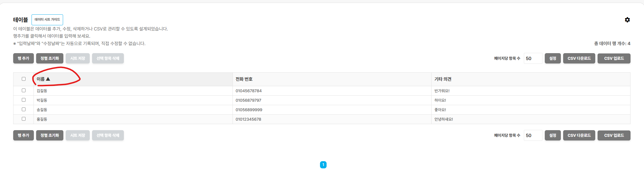Select the phone number 01056879797
Screen dimensions: 644x179
248,100
